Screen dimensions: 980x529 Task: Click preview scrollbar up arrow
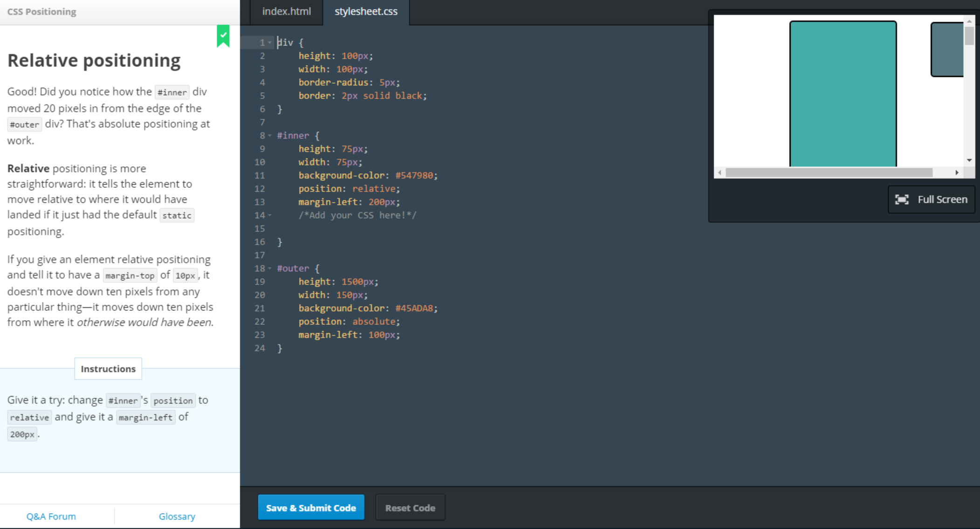(x=969, y=21)
